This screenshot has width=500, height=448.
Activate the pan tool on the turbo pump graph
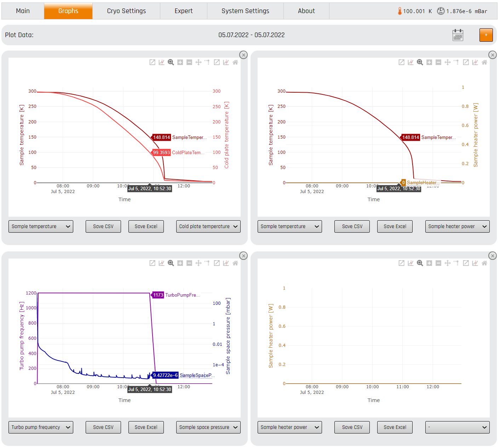tap(199, 263)
